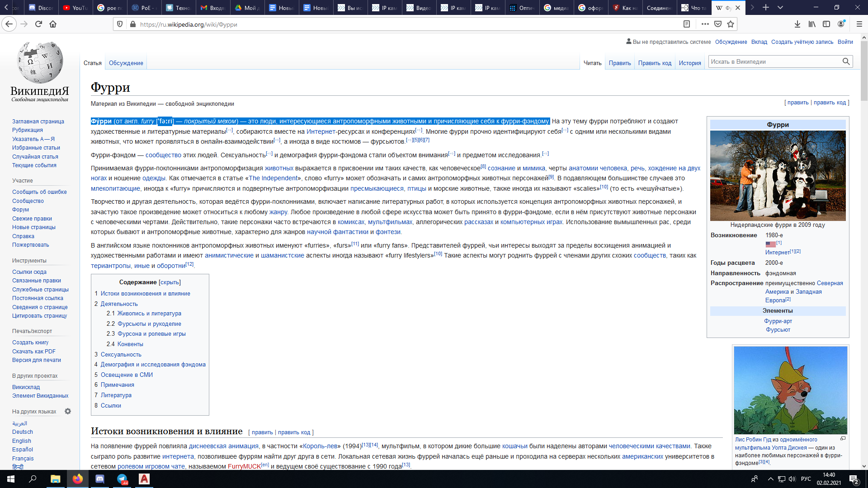Click the USA flag icon in infobox
This screenshot has width=868, height=488.
pos(770,244)
